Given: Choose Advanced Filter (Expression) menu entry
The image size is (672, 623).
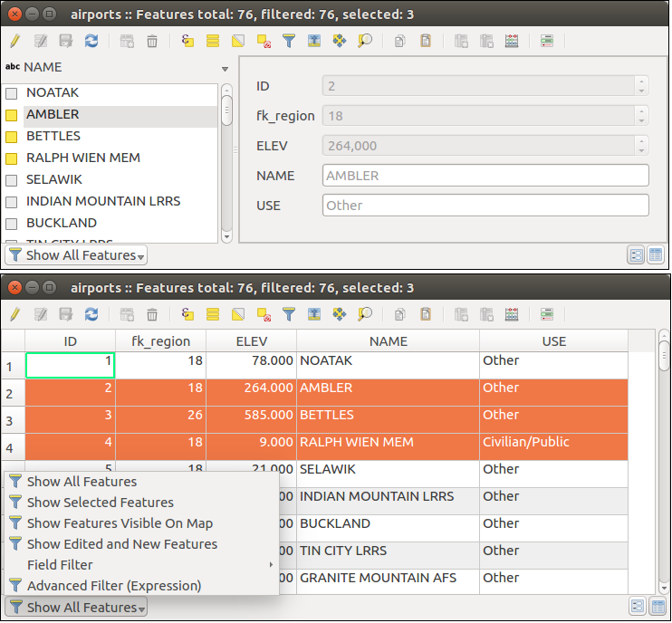Looking at the screenshot, I should tap(113, 586).
